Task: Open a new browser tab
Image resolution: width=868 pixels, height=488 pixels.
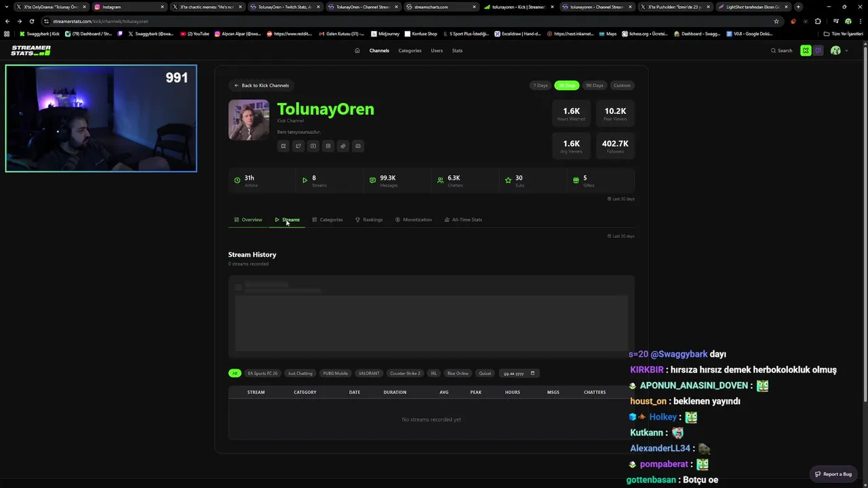Action: point(798,7)
